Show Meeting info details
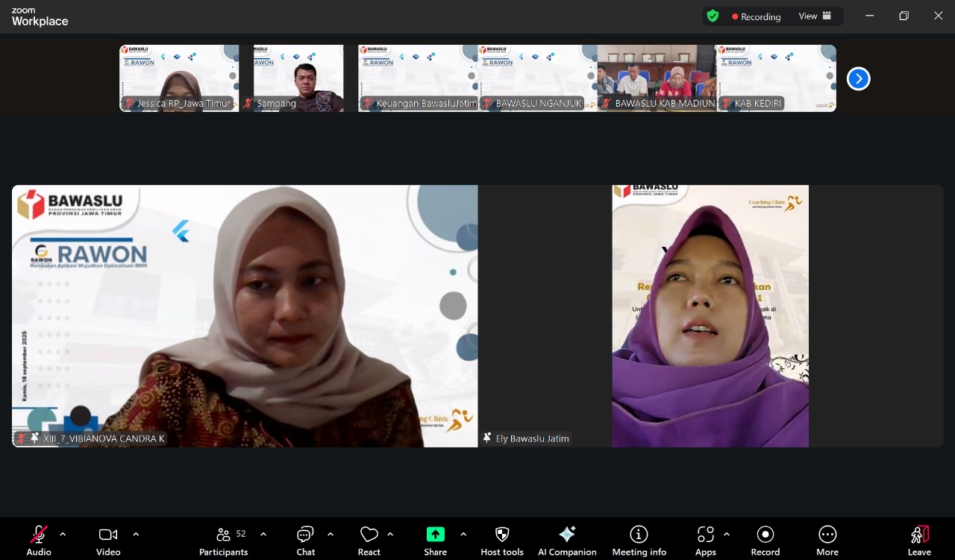The image size is (955, 560). pyautogui.click(x=639, y=534)
